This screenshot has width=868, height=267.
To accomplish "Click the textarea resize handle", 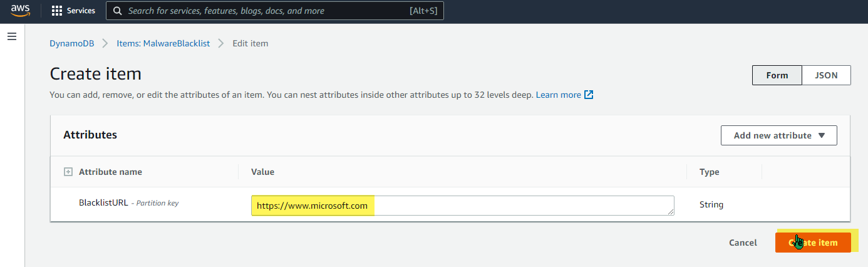I will (x=671, y=212).
